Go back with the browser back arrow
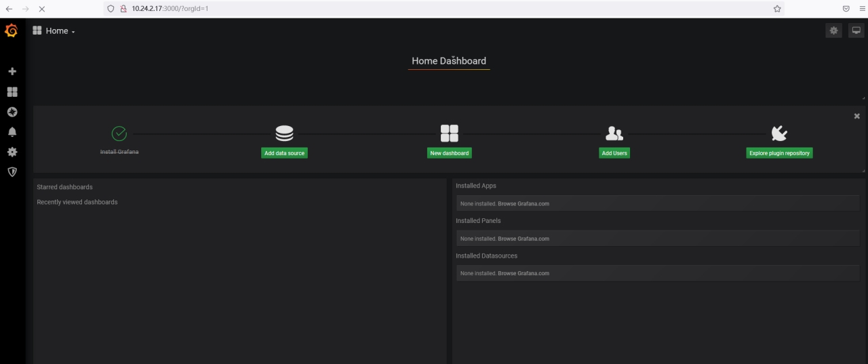Viewport: 868px width, 364px height. pos(9,9)
